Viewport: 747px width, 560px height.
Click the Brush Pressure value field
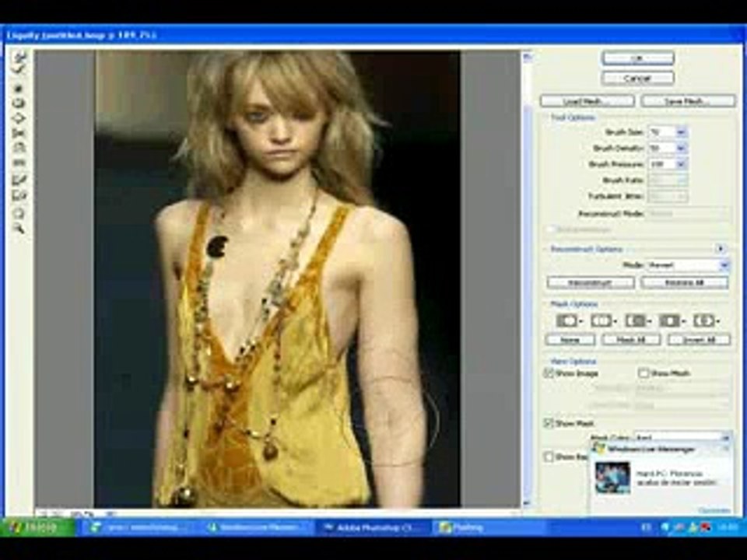tap(662, 164)
